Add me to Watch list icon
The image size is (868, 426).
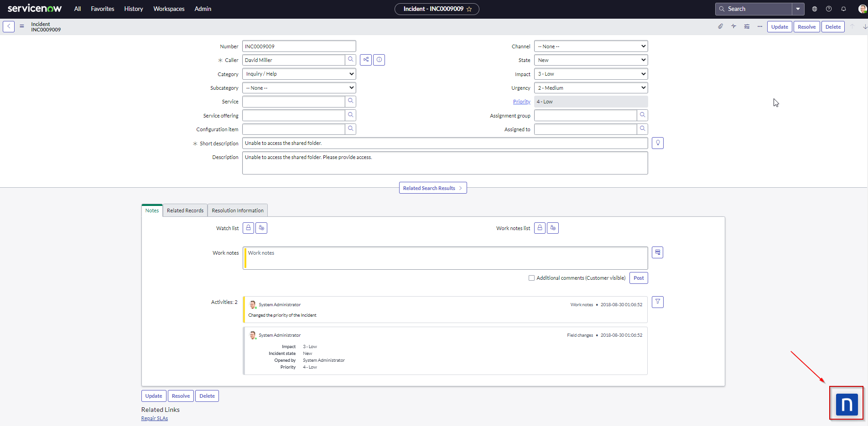pyautogui.click(x=261, y=228)
